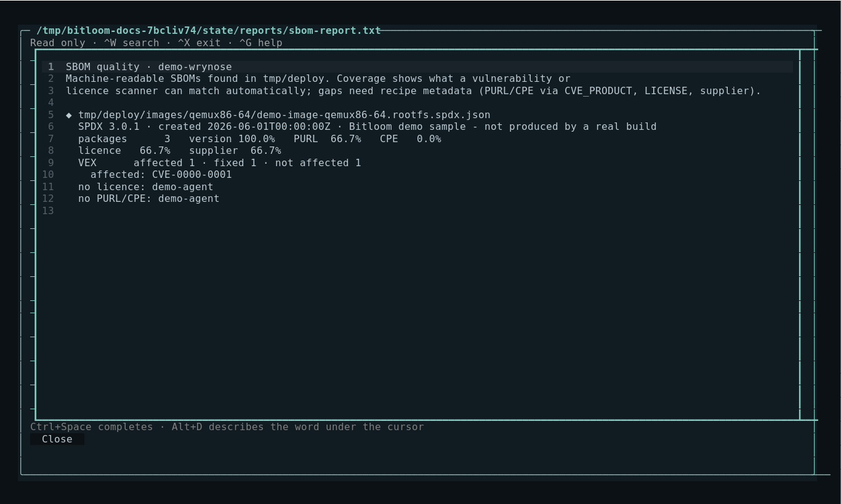Click 'Bitloom demo sample - not produced by a real build'
841x504 pixels.
tap(503, 126)
